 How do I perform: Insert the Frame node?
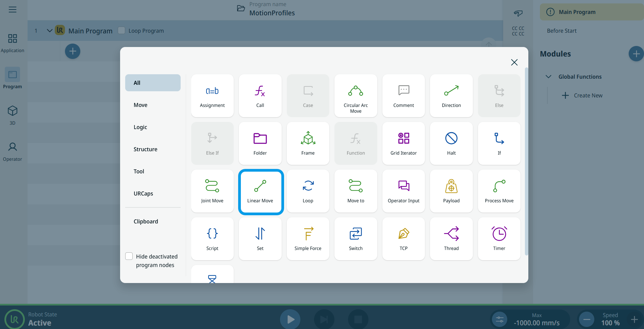(308, 143)
